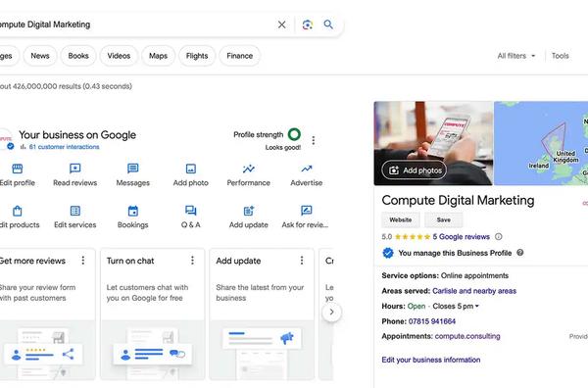Open the Tools menu
Viewport: 588px width, 388px height.
tap(560, 56)
